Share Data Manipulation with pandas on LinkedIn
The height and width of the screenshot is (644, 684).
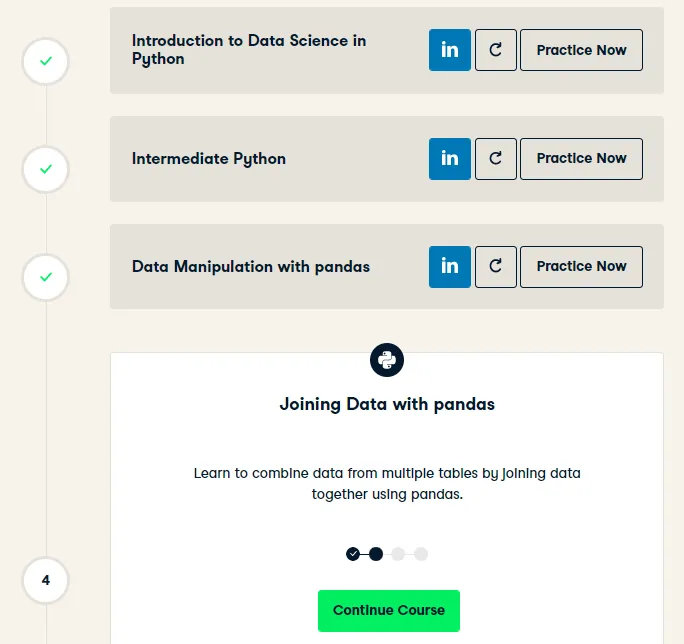[x=450, y=267]
